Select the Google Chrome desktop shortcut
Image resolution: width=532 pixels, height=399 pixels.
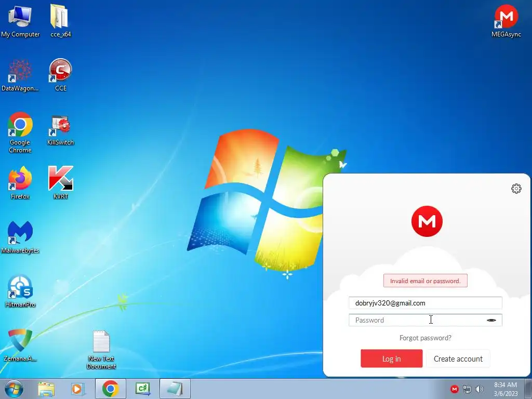(20, 132)
